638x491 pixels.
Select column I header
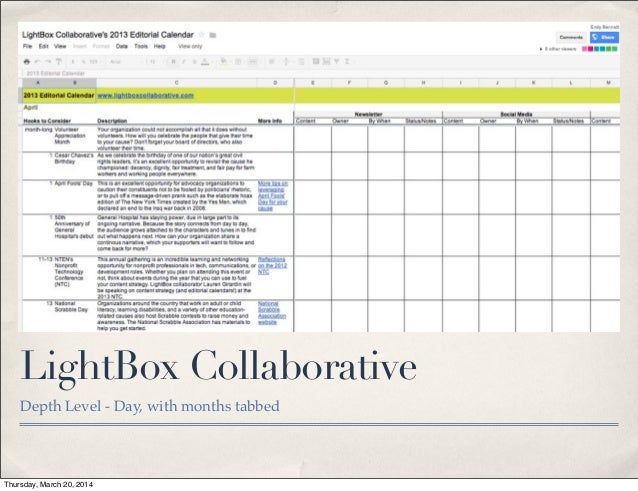tap(461, 83)
